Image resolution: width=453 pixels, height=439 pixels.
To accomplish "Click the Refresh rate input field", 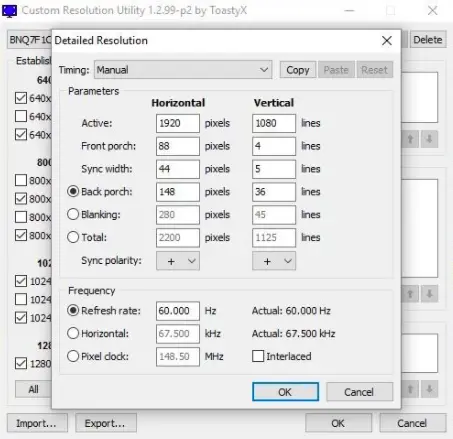I will (x=178, y=311).
